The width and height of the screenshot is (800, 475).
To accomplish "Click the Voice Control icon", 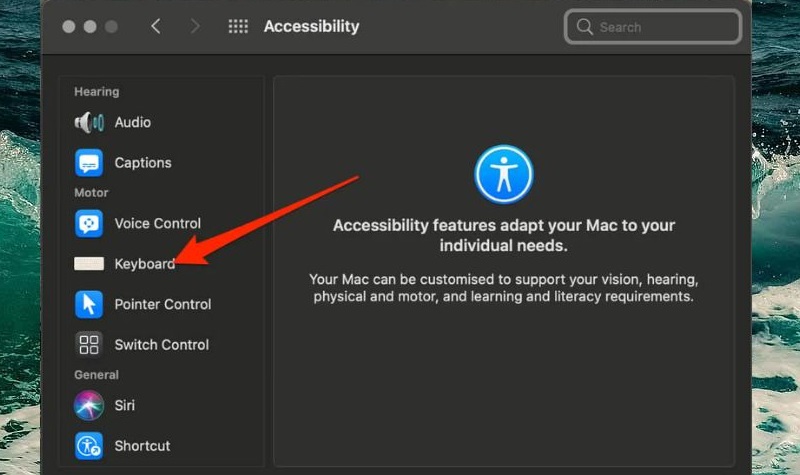I will coord(89,223).
